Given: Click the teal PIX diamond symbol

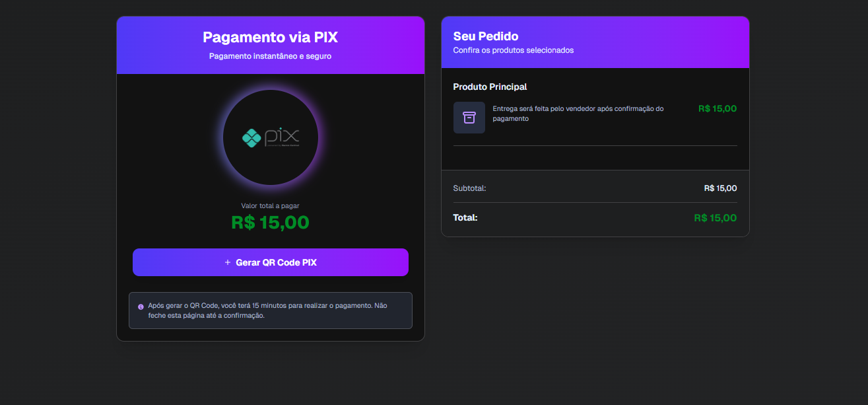Looking at the screenshot, I should point(251,137).
